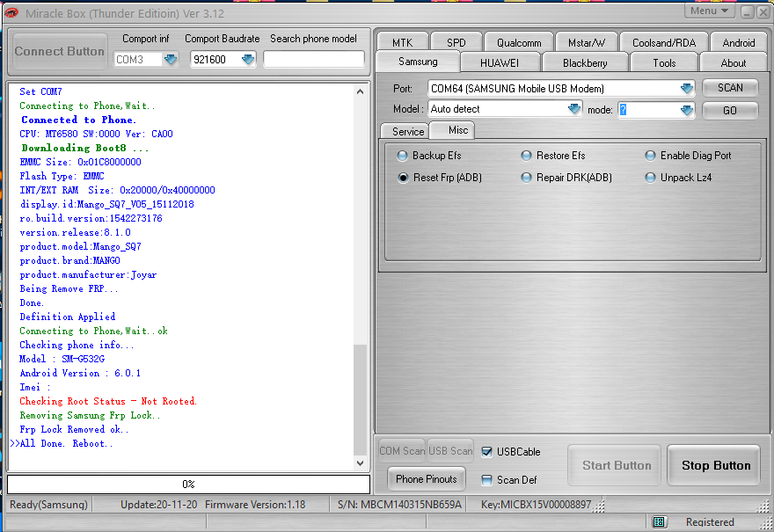Screen dimensions: 774x532
Task: Click the log scrollbar down arrow
Action: coord(361,463)
